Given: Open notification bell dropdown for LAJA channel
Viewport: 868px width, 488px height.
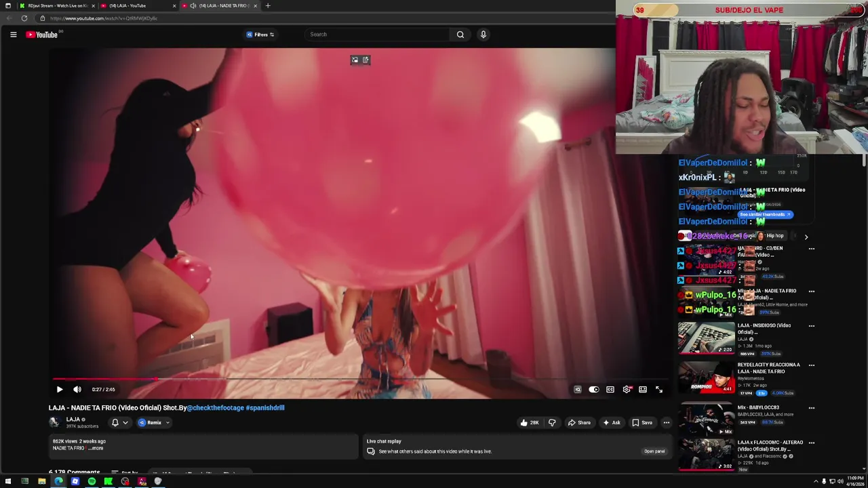Looking at the screenshot, I should (x=119, y=423).
